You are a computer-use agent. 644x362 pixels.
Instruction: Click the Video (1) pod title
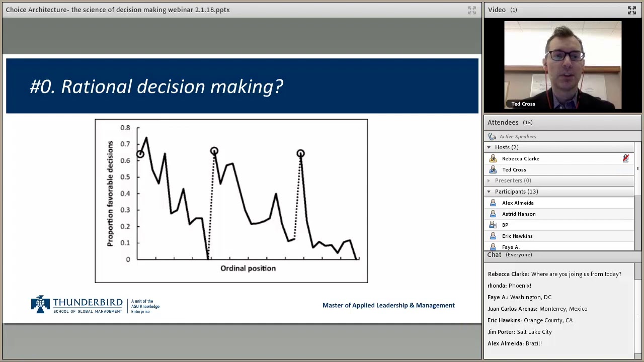[x=502, y=10]
